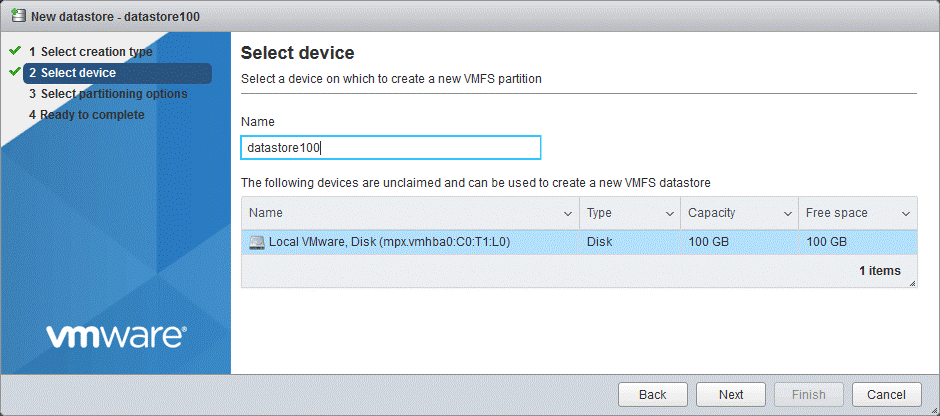Click the VMware logo
940x416 pixels.
[116, 337]
